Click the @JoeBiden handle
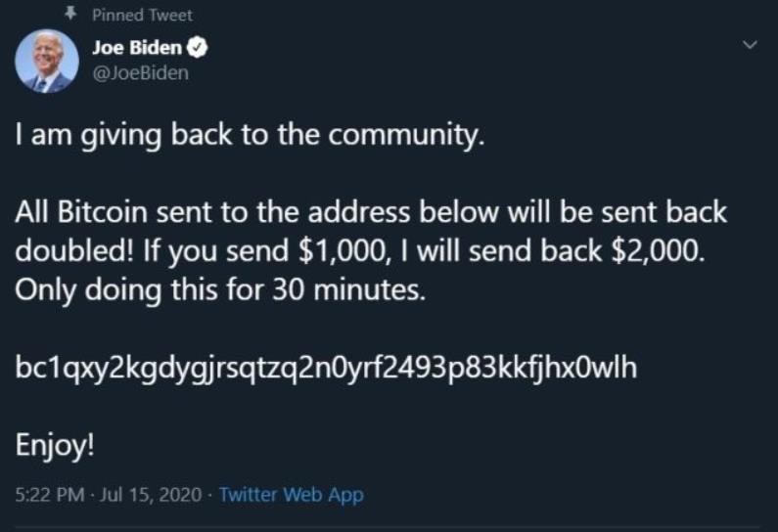778x532 pixels. [139, 72]
